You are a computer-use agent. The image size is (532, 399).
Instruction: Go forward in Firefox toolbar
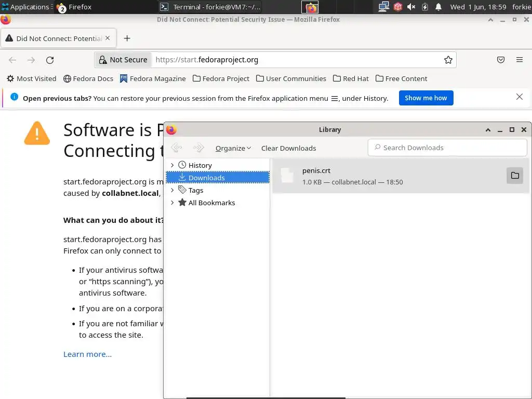click(x=31, y=60)
